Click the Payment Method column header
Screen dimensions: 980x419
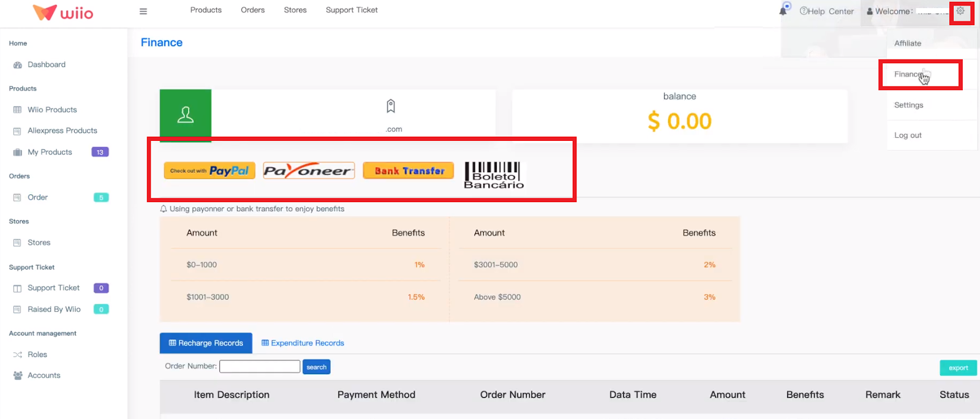pyautogui.click(x=376, y=395)
